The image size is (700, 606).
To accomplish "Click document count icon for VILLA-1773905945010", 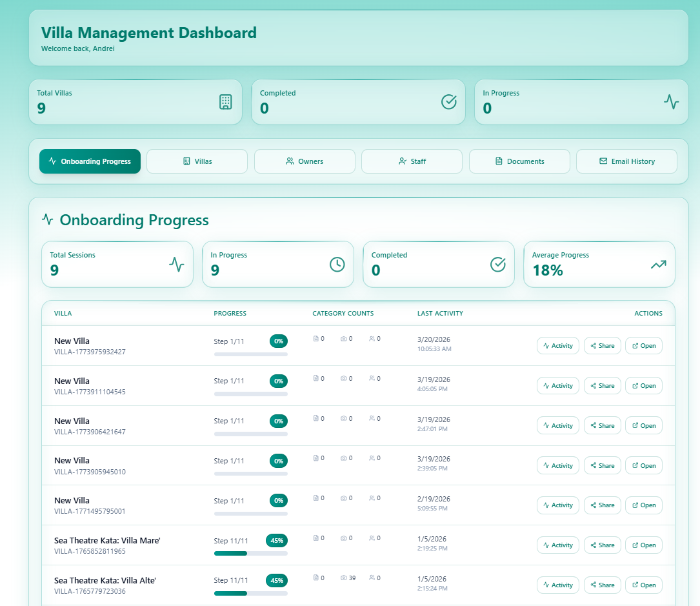I will pos(316,458).
